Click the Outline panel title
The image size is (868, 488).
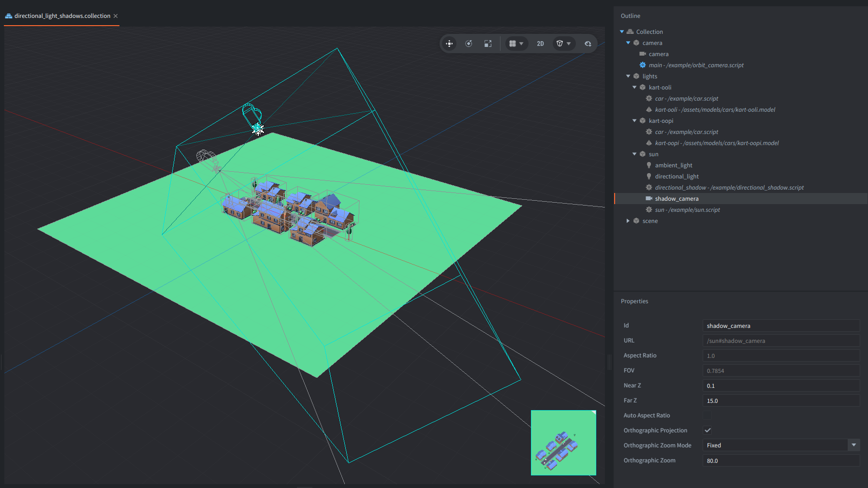coord(631,16)
